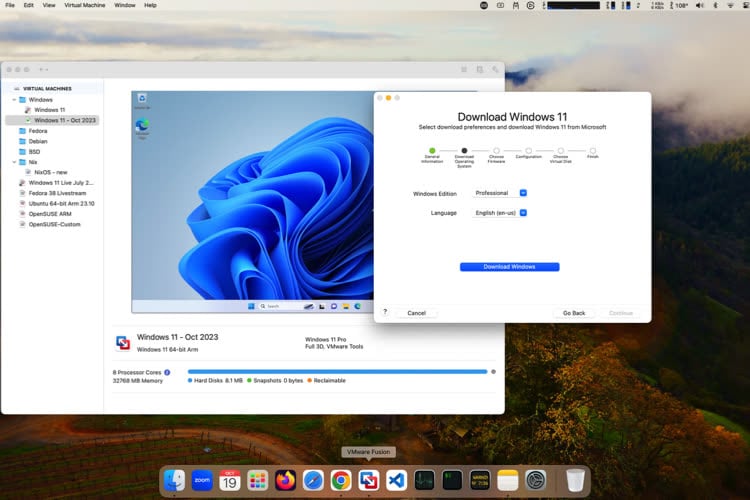Screen dimensions: 750x500
Task: Click the VM Library settings wrench icon
Action: point(495,70)
